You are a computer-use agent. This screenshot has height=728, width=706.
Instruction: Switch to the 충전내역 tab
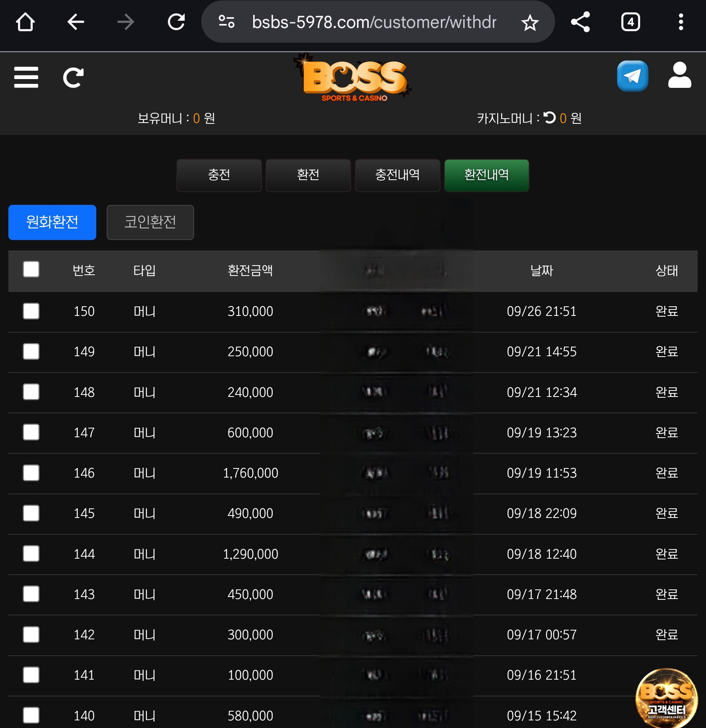pyautogui.click(x=397, y=175)
